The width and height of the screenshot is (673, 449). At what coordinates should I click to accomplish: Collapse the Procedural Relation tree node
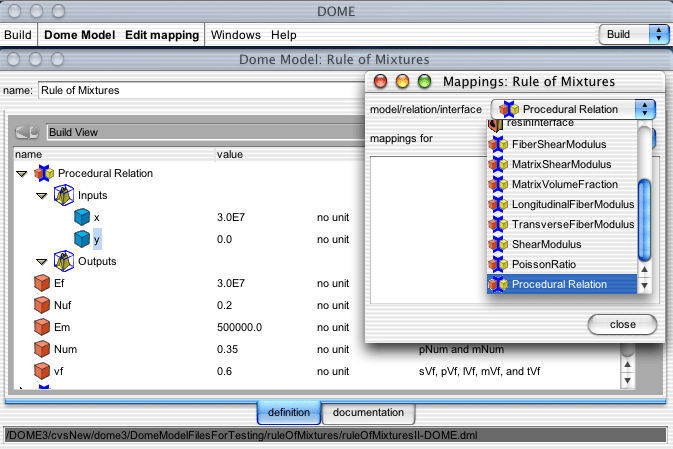point(21,174)
